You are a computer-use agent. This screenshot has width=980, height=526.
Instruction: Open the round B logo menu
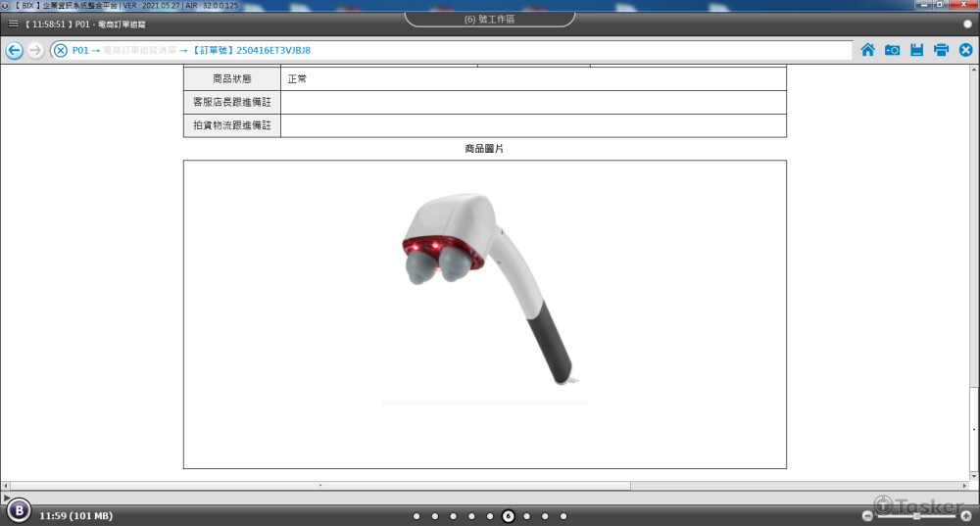pos(18,510)
